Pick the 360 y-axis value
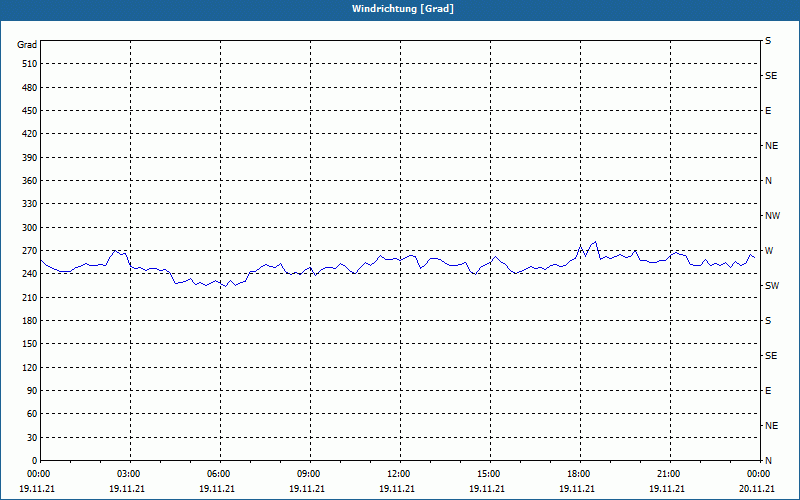Image resolution: width=800 pixels, height=500 pixels. [30, 181]
